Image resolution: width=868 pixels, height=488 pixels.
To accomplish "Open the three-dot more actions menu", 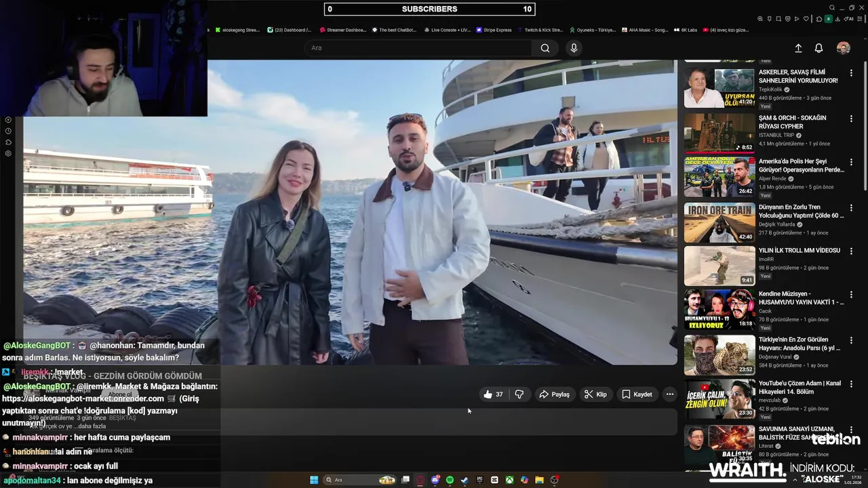I will coord(669,394).
